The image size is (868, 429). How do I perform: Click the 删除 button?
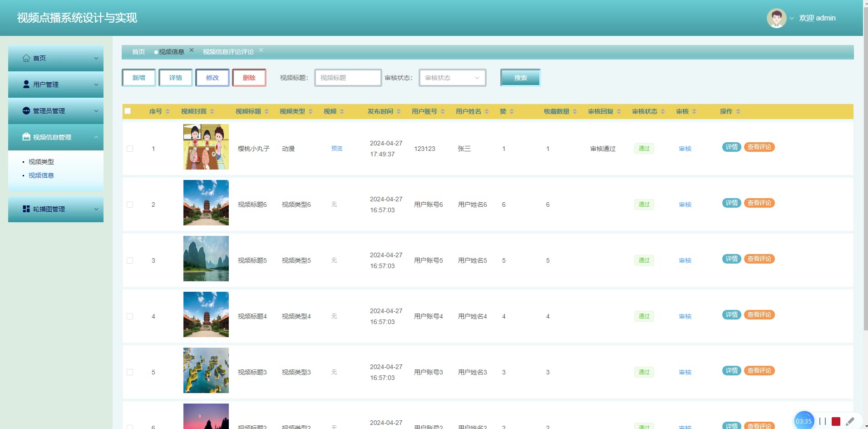[249, 78]
